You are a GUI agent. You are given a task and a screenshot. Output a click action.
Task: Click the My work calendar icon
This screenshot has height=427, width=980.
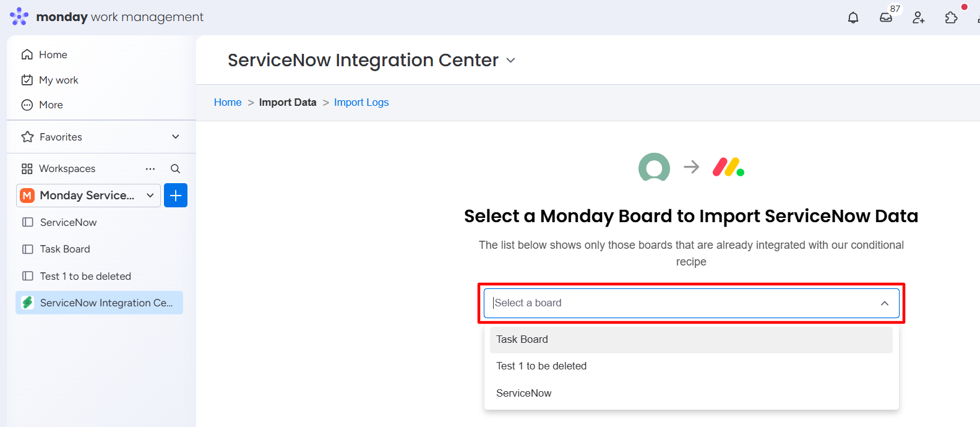(27, 80)
